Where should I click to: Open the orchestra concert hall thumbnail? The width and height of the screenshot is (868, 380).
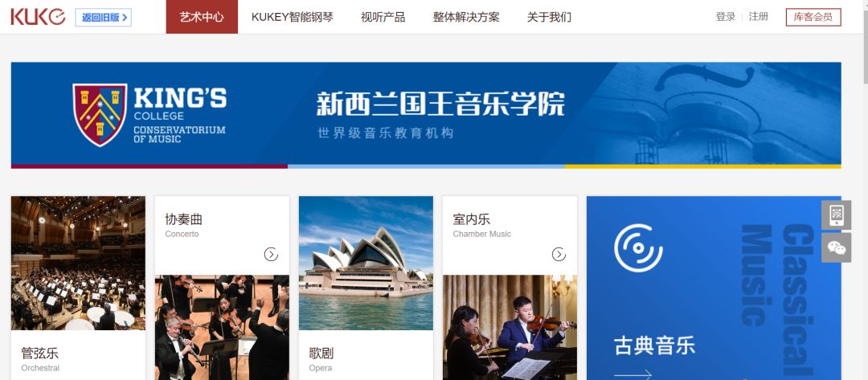[x=78, y=264]
